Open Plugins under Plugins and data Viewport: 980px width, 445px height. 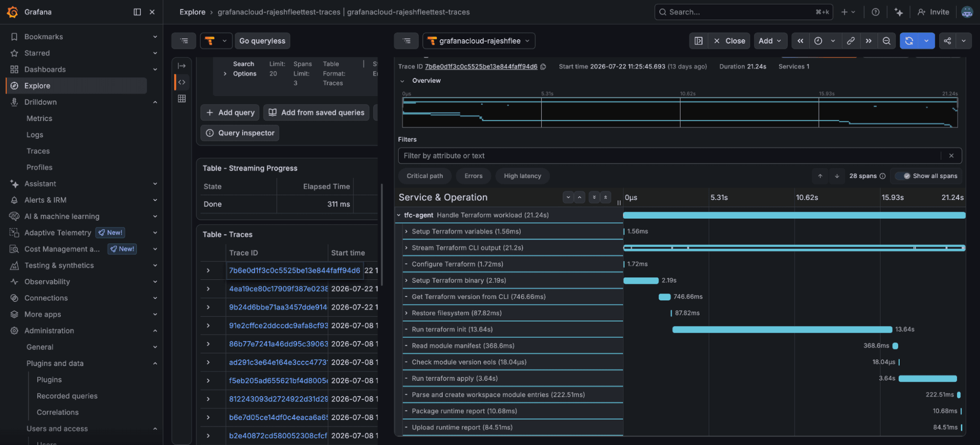(49, 380)
